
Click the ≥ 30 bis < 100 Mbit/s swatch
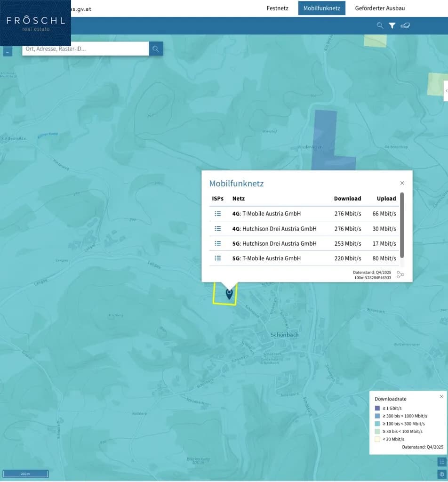[377, 432]
